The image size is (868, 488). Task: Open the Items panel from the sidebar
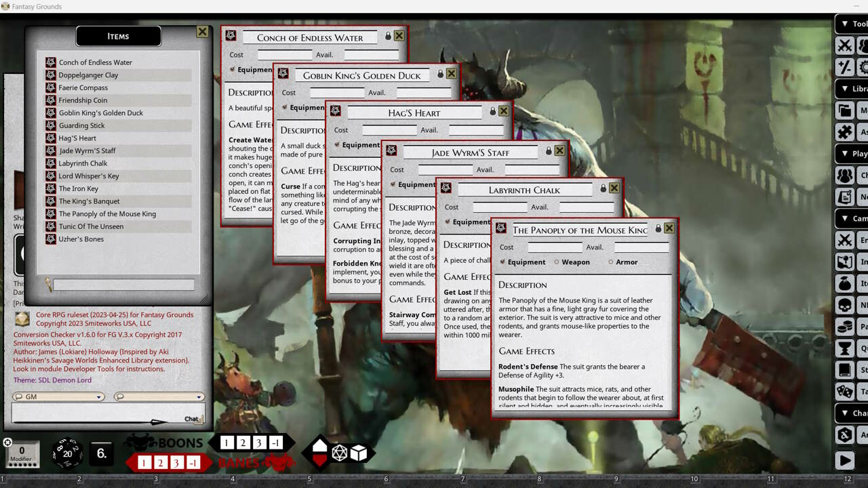point(845,283)
